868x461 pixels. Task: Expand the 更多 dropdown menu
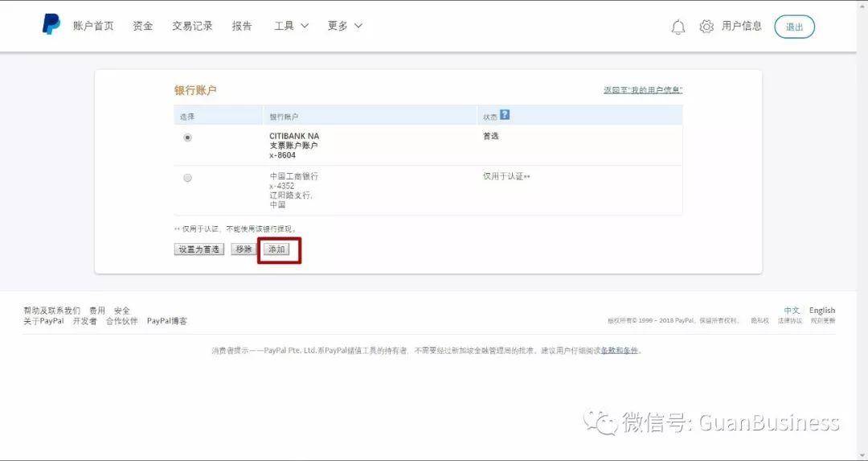point(344,26)
